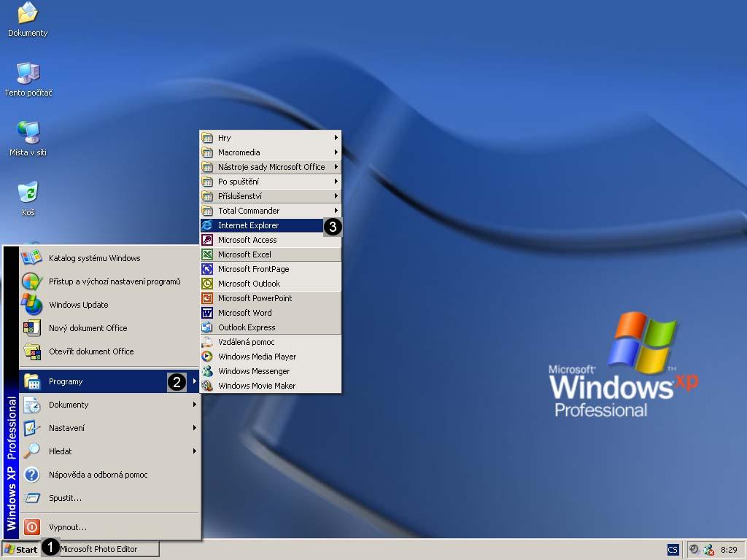The width and height of the screenshot is (747, 560).
Task: Click the Vzdálená pomoc icon
Action: coord(207,342)
